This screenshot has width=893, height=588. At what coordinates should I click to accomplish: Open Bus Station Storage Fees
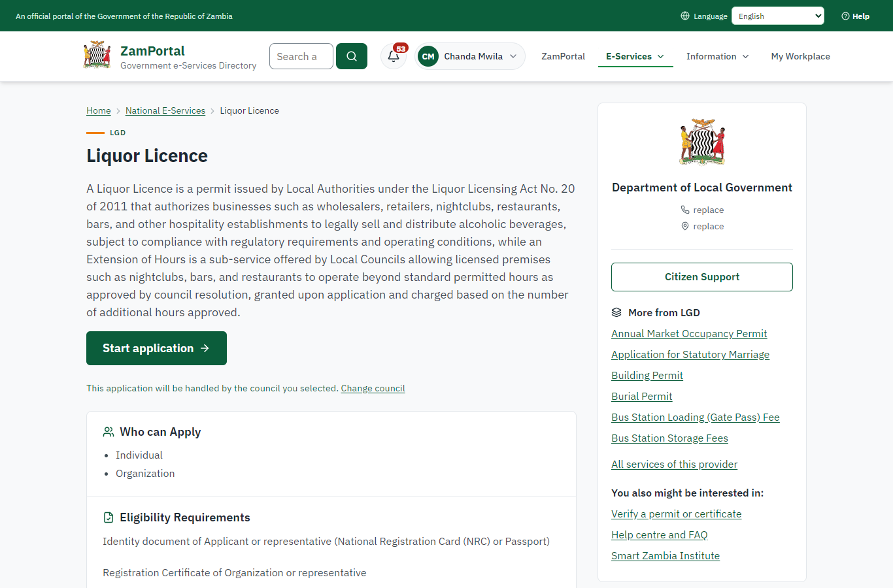[x=670, y=438]
